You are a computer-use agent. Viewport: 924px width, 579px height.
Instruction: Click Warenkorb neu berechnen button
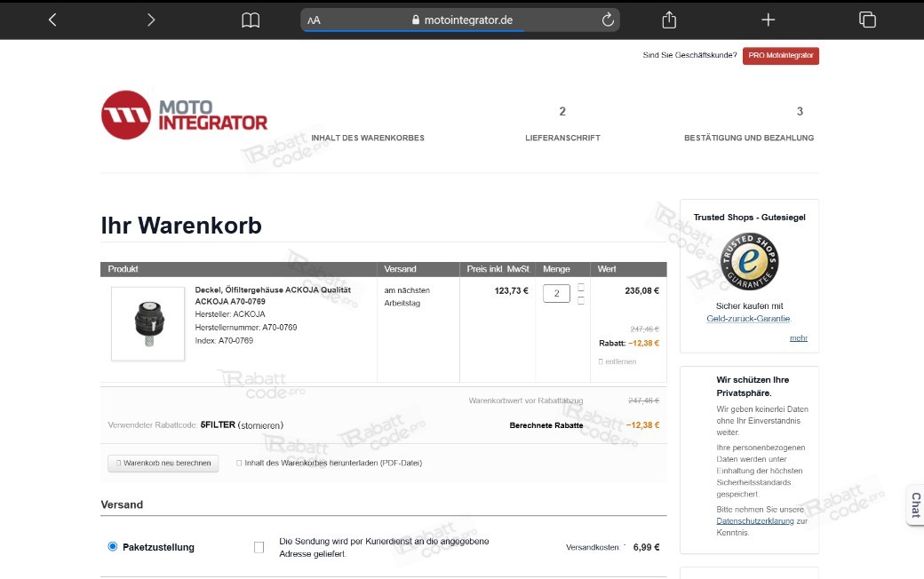[x=163, y=463]
